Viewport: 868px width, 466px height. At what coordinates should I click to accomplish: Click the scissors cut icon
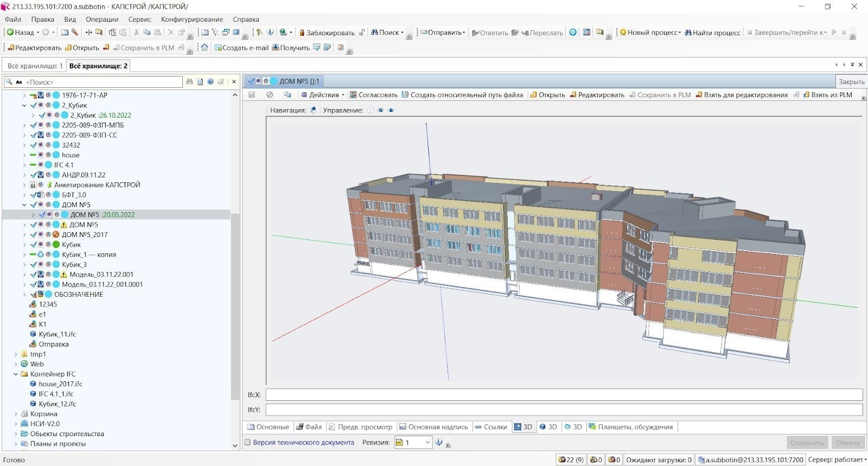(136, 33)
